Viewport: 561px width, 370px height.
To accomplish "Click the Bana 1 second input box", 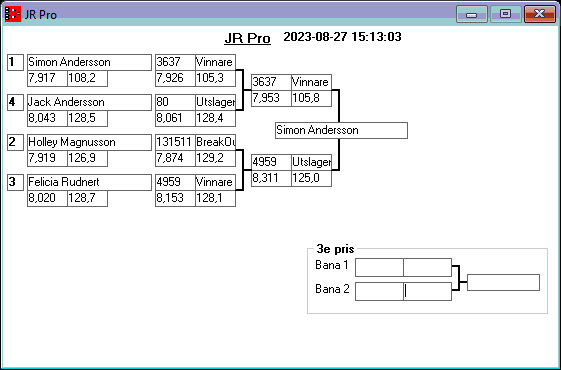I will (x=428, y=267).
